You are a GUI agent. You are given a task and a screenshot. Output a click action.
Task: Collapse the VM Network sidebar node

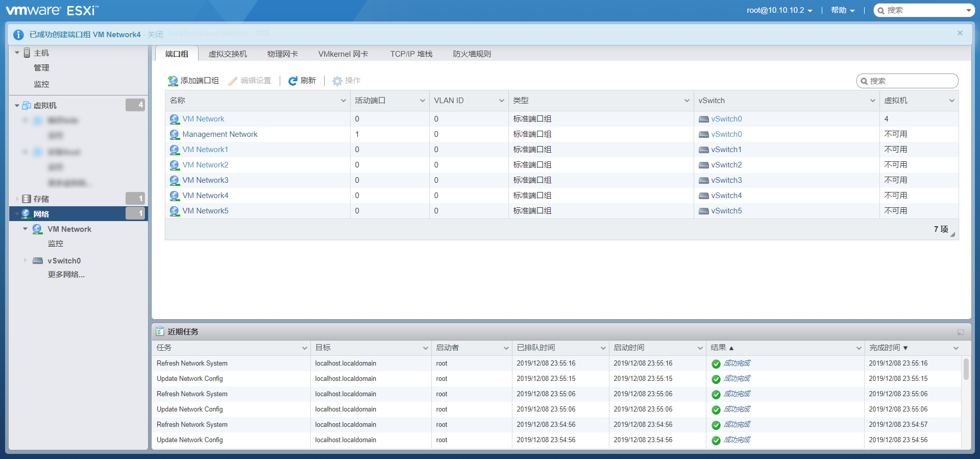tap(25, 229)
